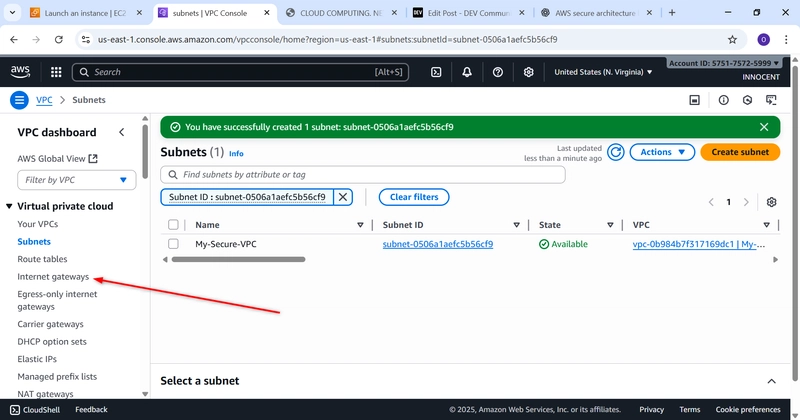The image size is (800, 420).
Task: Click the AWS search input field
Action: [x=240, y=72]
